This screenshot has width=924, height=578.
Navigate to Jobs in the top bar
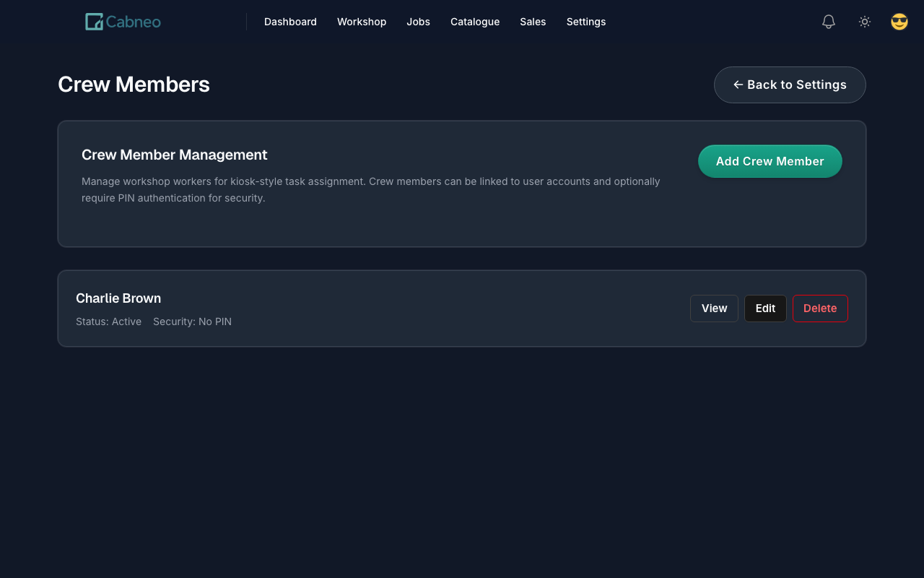point(418,22)
